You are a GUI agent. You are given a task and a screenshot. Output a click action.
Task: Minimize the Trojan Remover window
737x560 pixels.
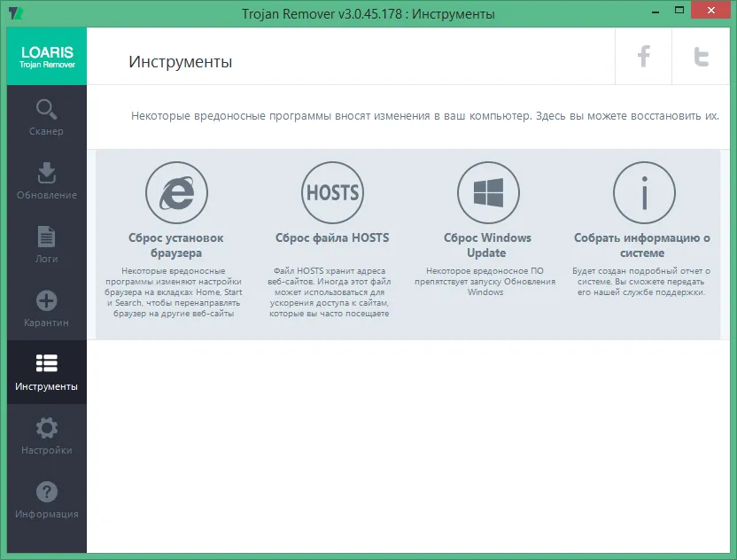[656, 12]
